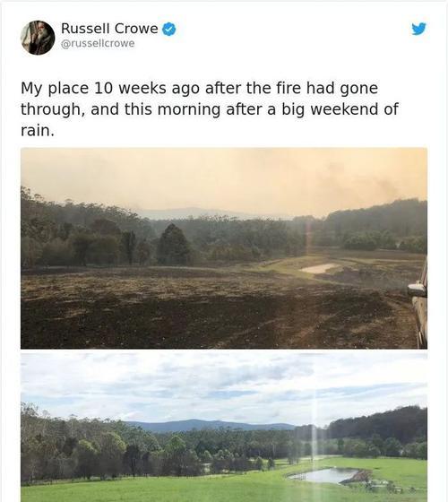Open the Russell Crowe display name link
Viewport: 448px width, 502px height.
pos(109,29)
